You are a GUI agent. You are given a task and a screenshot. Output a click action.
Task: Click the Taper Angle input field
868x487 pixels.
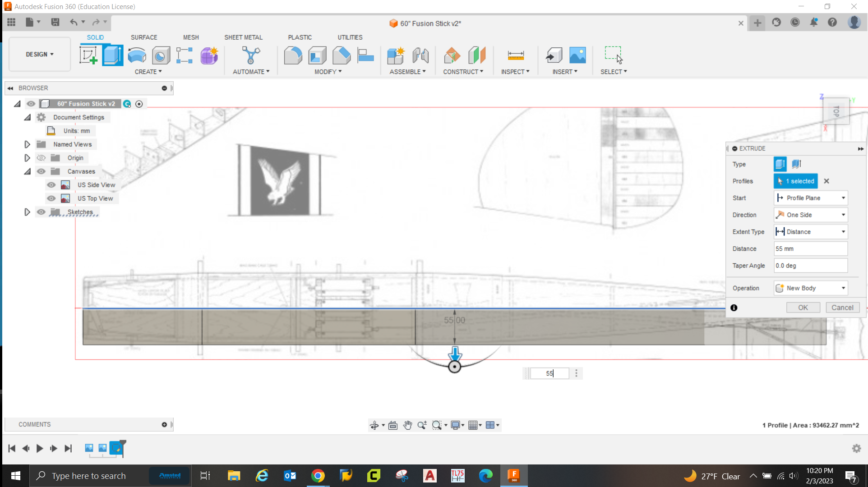(810, 266)
